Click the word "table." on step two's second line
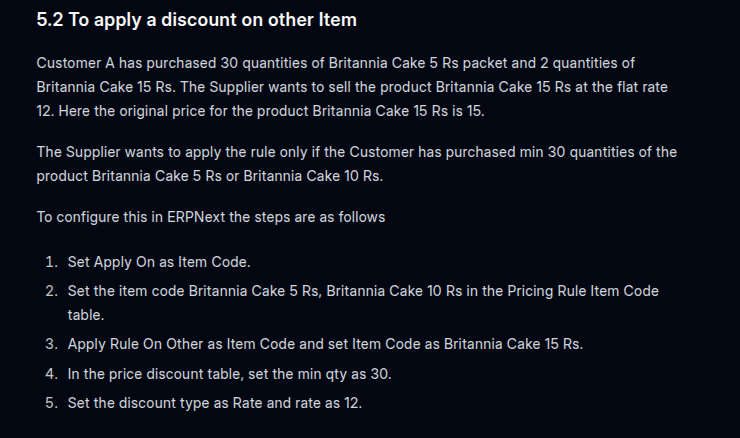Screen dimensions: 740x438 click(x=86, y=315)
